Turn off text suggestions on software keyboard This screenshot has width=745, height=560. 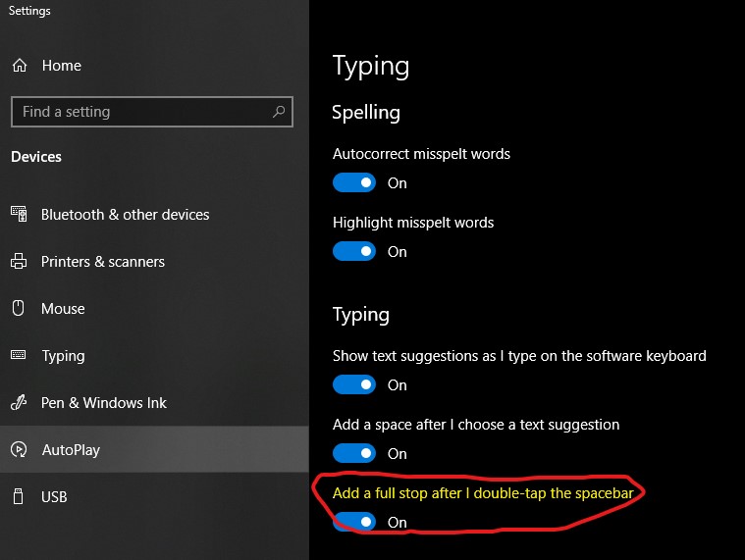(x=354, y=384)
